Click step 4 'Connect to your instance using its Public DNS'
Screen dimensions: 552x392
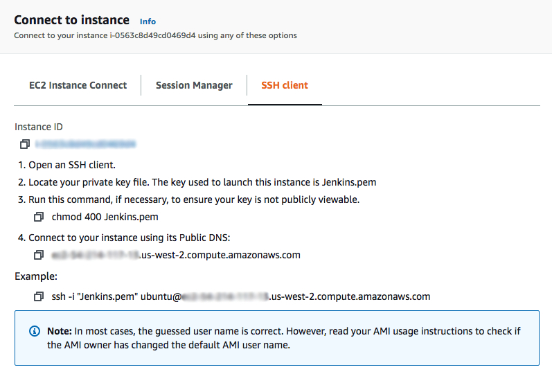point(124,238)
